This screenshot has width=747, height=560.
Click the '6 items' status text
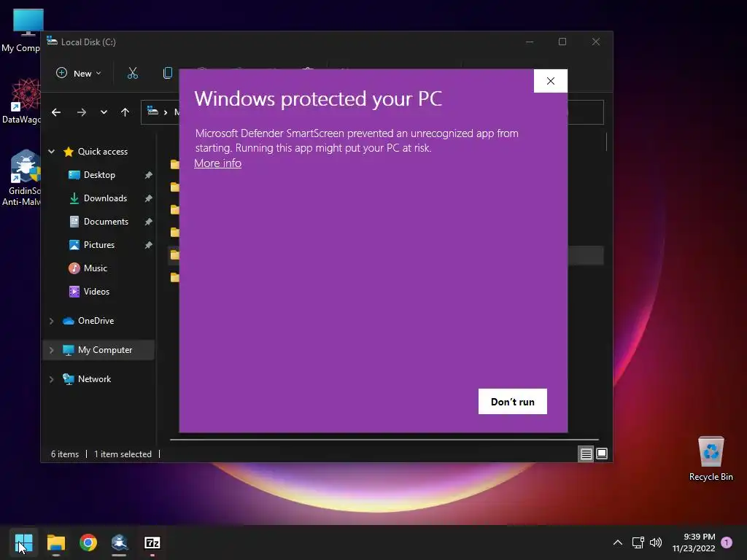65,454
